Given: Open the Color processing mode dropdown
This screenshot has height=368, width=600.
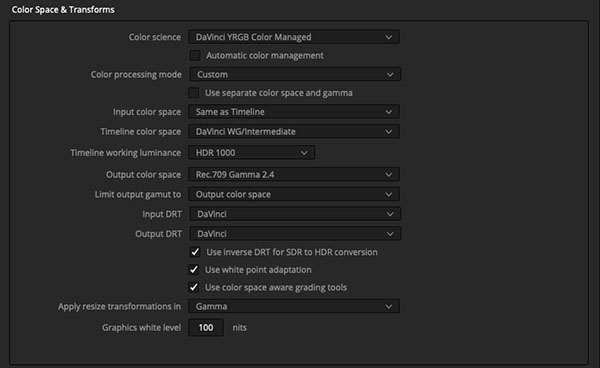Looking at the screenshot, I should (x=295, y=74).
